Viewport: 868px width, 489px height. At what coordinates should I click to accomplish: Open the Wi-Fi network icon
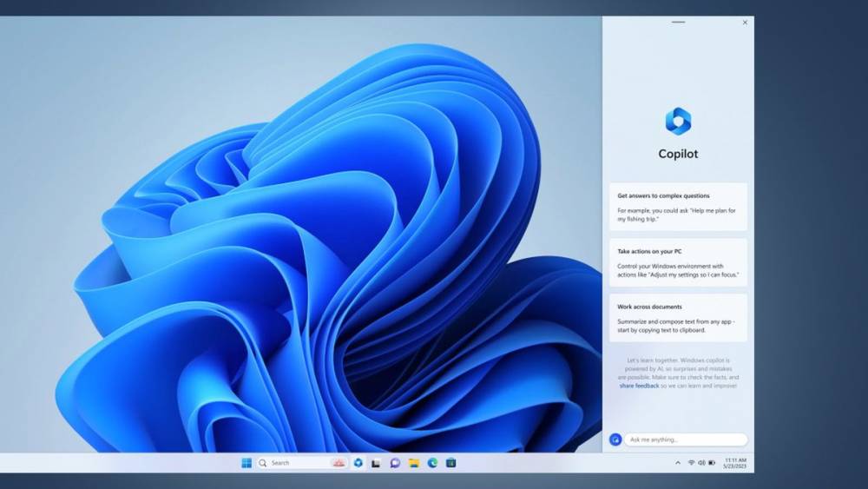pyautogui.click(x=692, y=463)
